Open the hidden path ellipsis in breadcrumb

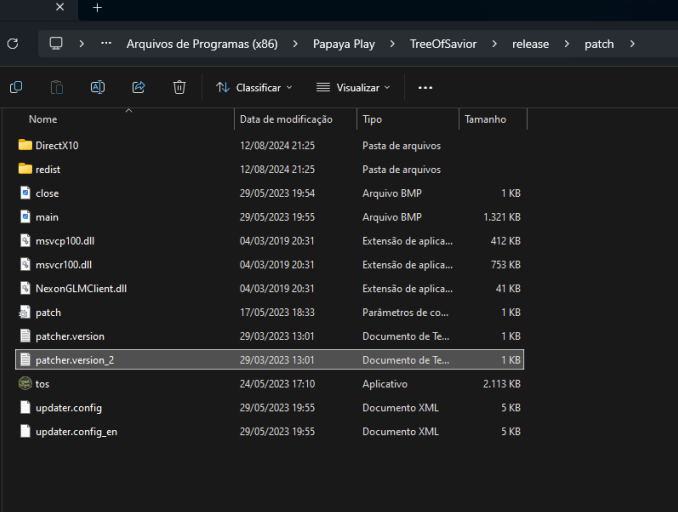click(x=106, y=43)
